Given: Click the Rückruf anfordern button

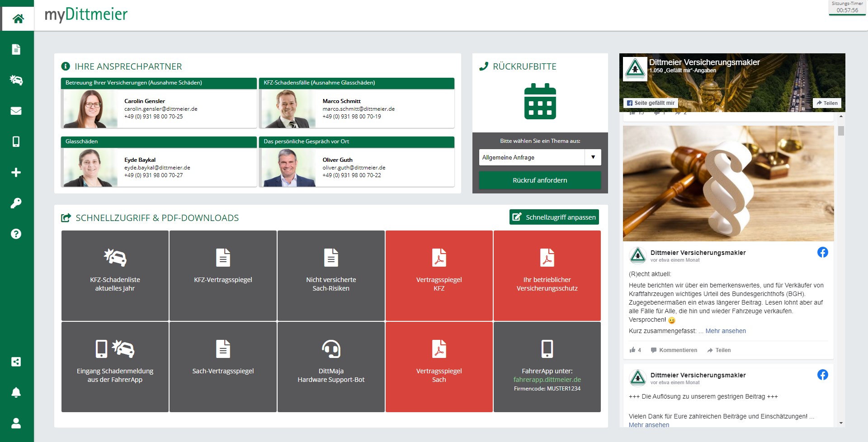Looking at the screenshot, I should (540, 180).
